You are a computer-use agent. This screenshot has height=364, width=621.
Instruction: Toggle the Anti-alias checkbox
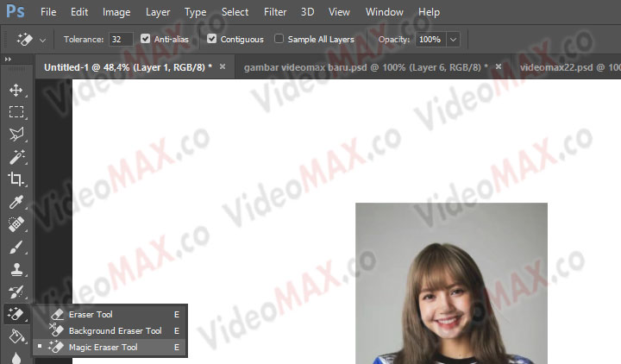[x=146, y=39]
